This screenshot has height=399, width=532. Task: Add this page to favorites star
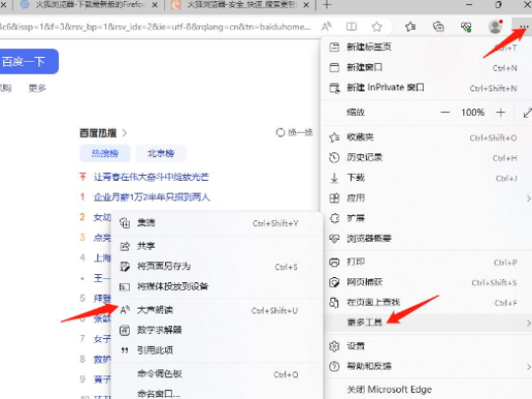377,27
